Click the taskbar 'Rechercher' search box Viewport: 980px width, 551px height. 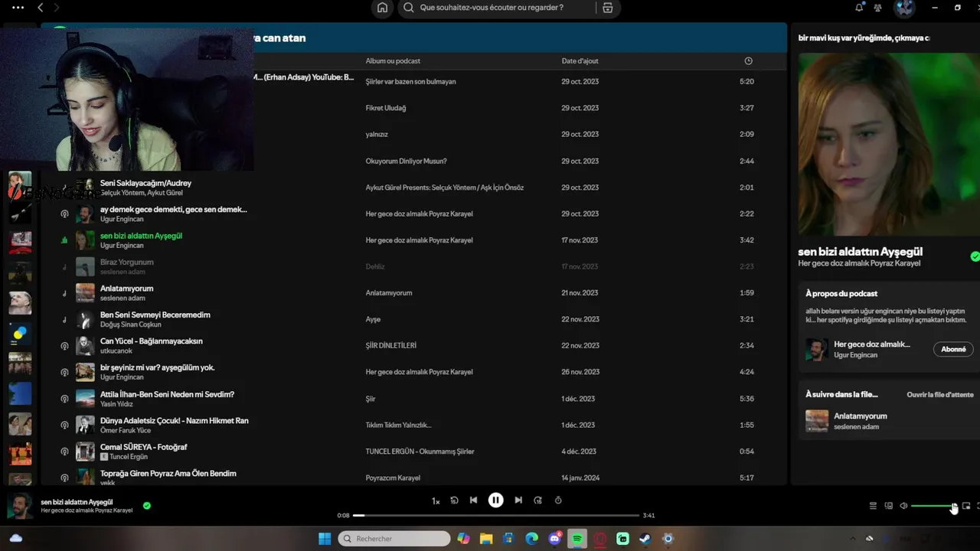[394, 539]
